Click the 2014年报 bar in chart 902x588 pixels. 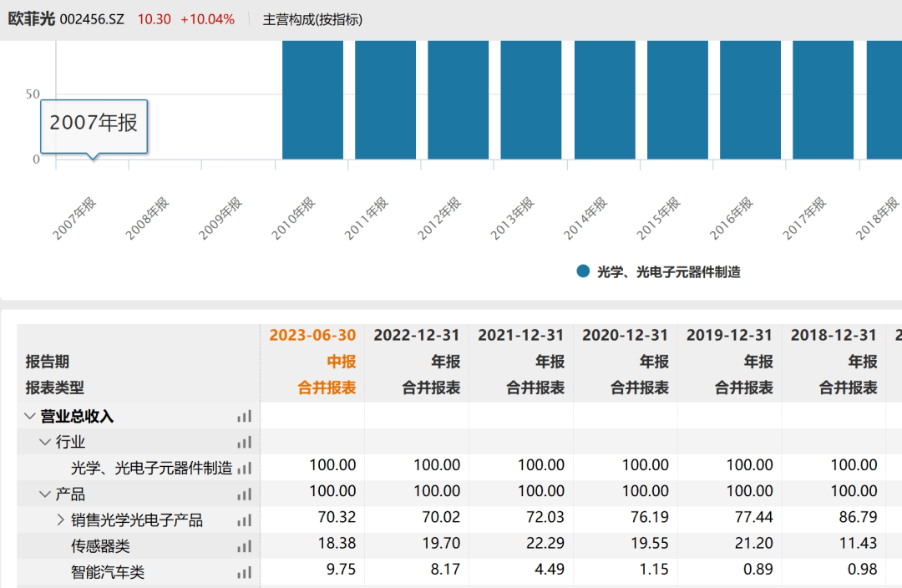point(604,99)
